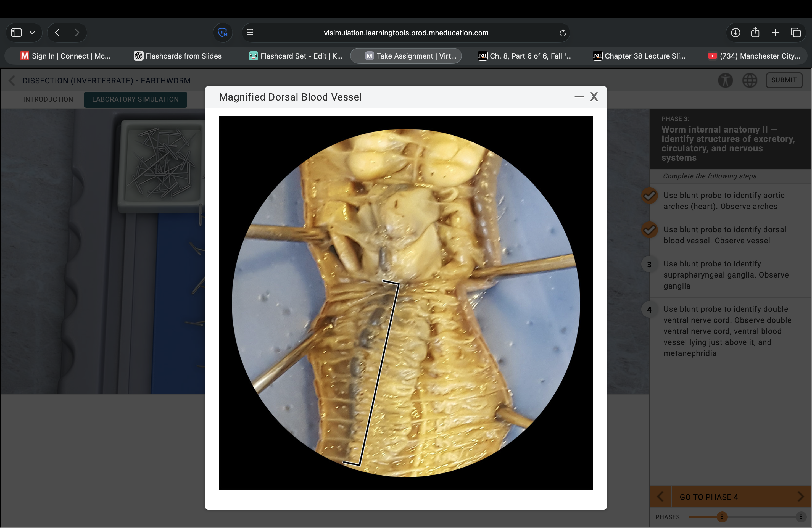Click GO TO PHASE 4 button
Viewport: 812px width, 528px height.
[709, 497]
